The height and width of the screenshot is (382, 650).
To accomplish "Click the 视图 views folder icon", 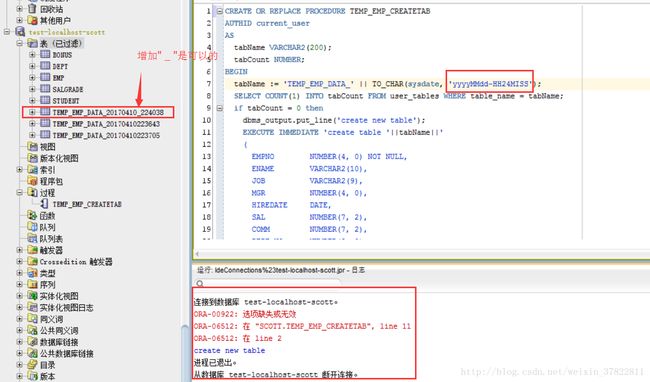I will tap(32, 146).
